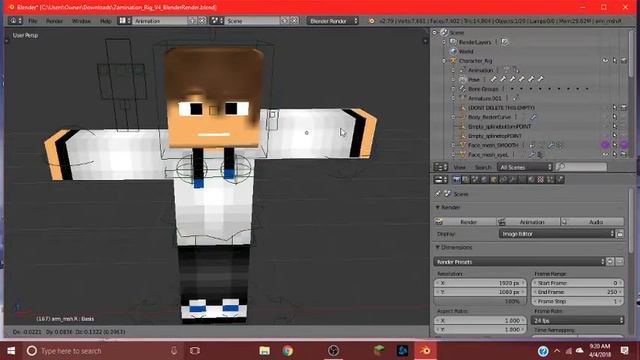Open the scene browse icon in header
The width and height of the screenshot is (640, 360).
pyautogui.click(x=216, y=20)
